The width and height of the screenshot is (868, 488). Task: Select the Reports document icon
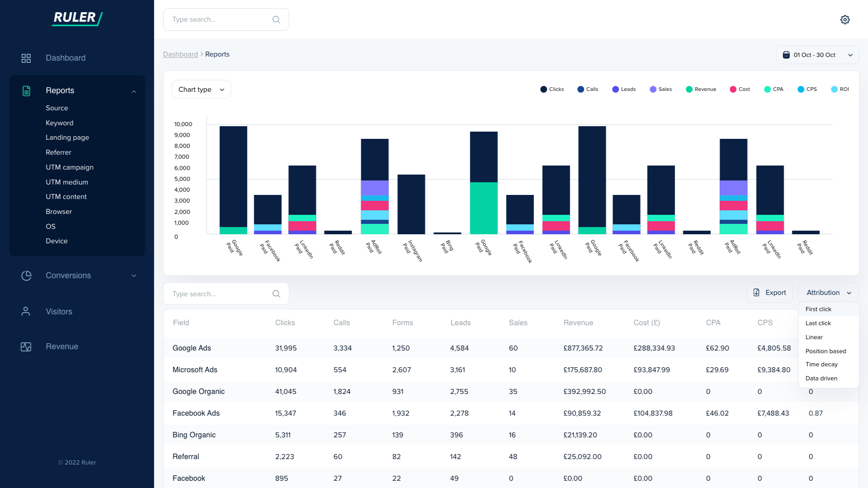tap(26, 90)
